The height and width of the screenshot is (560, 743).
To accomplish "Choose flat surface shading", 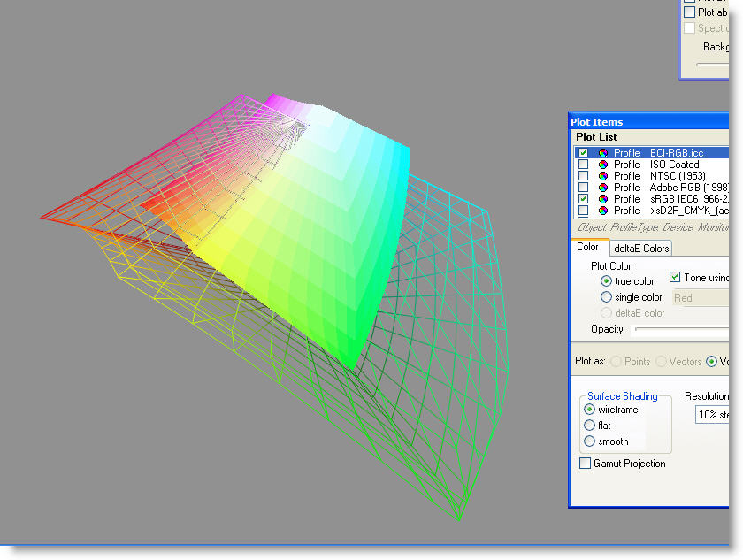I will pos(590,426).
